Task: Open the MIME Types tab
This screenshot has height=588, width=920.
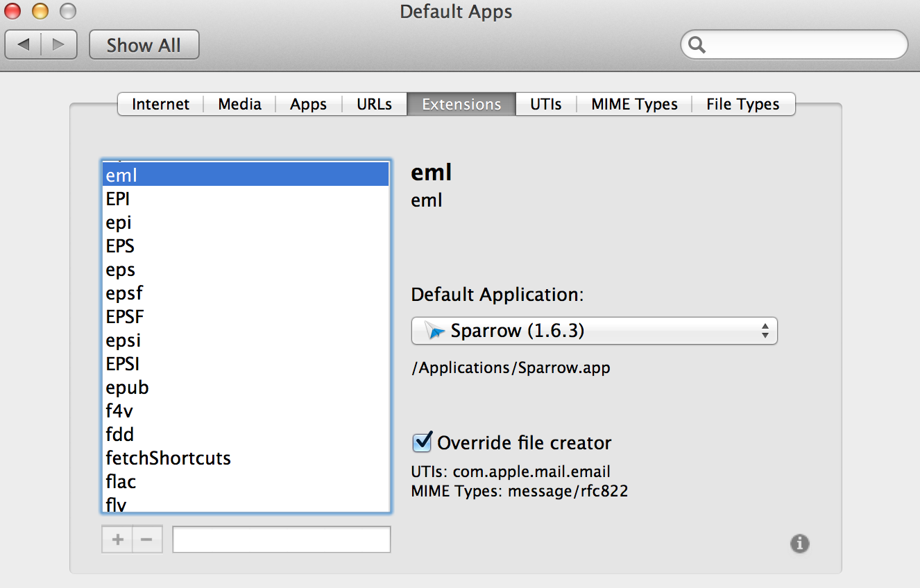Action: 634,104
